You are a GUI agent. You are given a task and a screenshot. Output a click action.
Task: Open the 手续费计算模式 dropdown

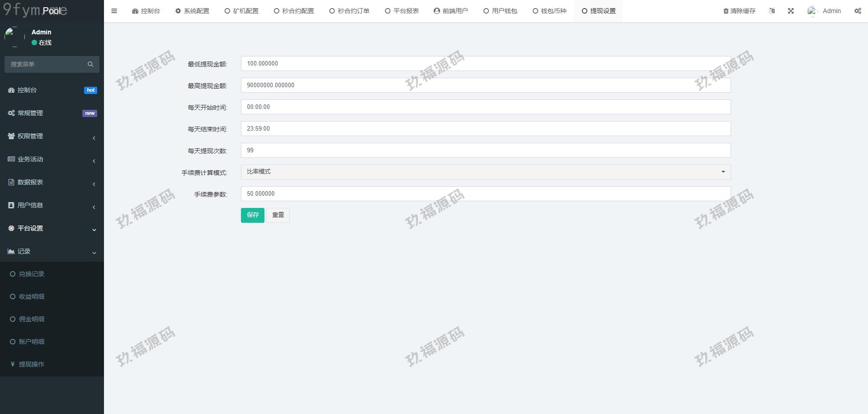[x=486, y=172]
